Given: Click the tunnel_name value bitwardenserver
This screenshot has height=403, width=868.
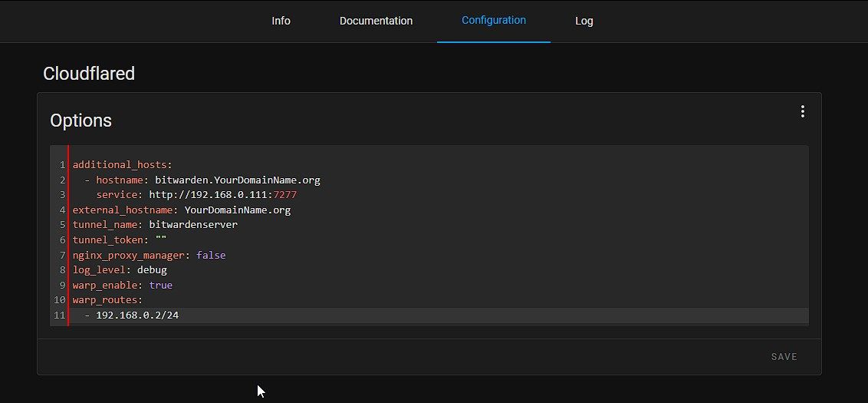Looking at the screenshot, I should click(193, 225).
